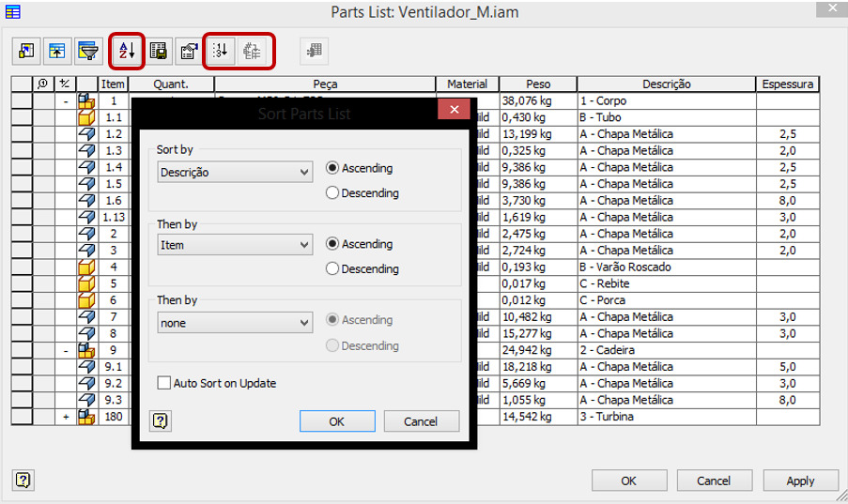Click the sheet metal icon for item 1.2

point(86,134)
